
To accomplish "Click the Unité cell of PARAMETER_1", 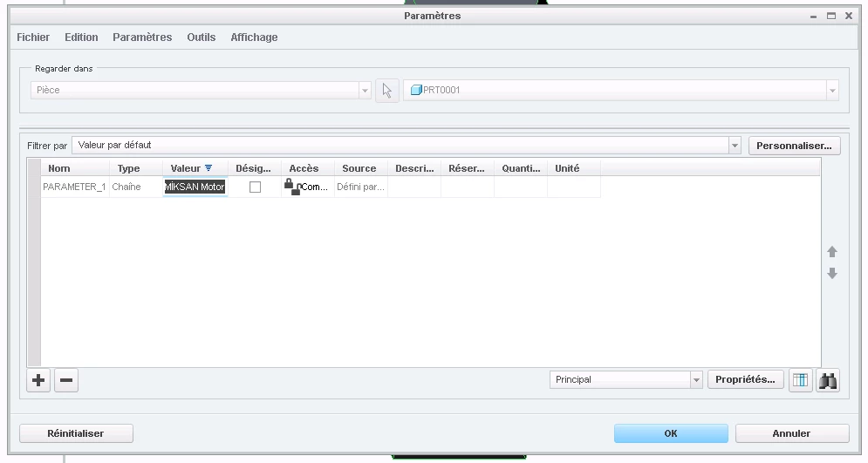I will click(573, 187).
